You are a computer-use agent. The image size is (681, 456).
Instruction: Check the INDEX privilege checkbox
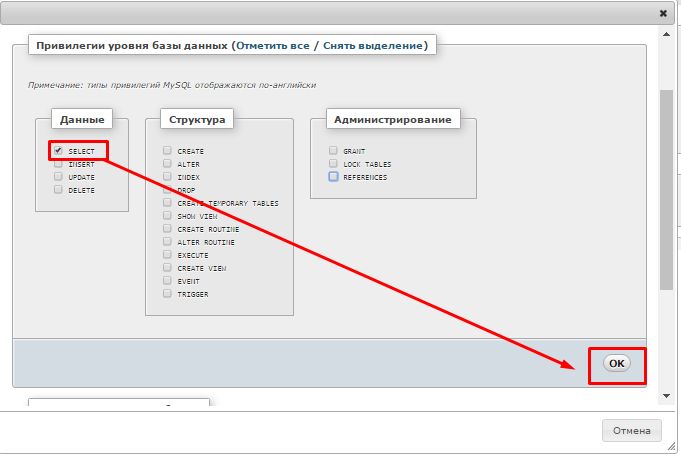click(x=167, y=177)
